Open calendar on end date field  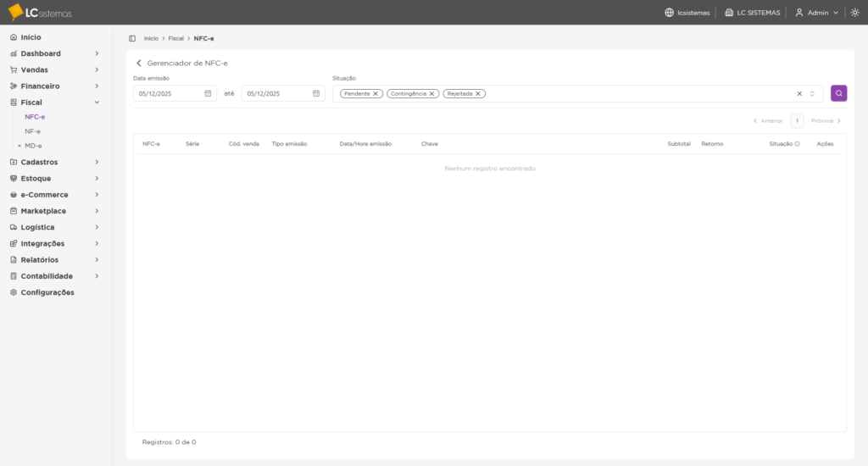click(316, 93)
